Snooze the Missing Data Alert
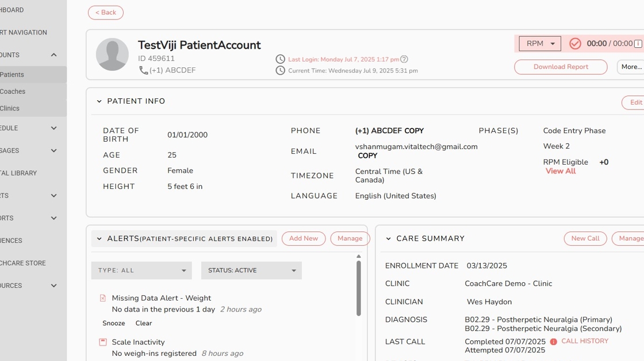The height and width of the screenshot is (361, 644). 114,324
